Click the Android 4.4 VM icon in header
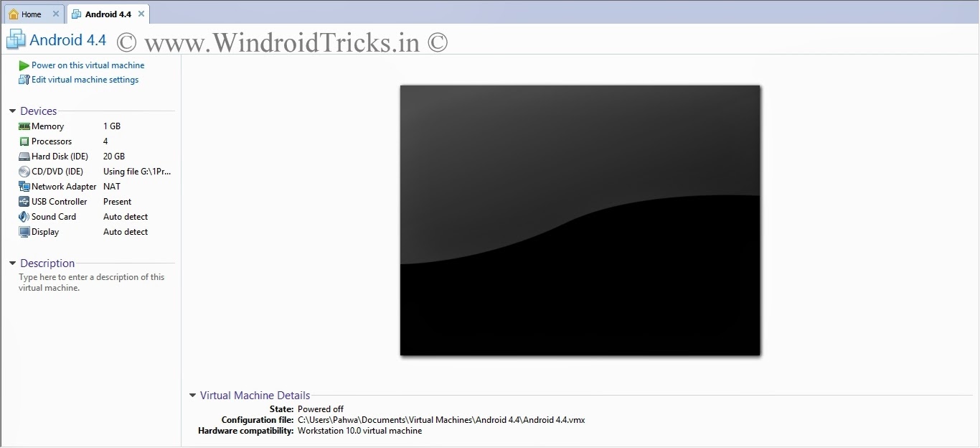This screenshot has width=980, height=448. coord(14,39)
